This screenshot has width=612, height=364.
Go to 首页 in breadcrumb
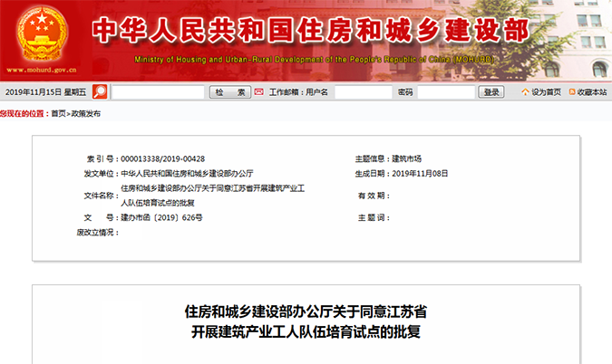pyautogui.click(x=59, y=113)
